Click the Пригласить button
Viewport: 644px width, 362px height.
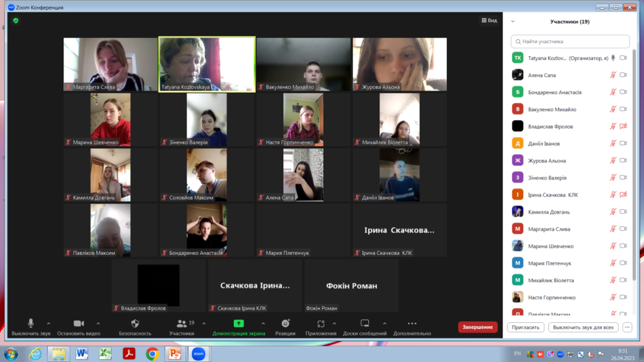point(525,327)
